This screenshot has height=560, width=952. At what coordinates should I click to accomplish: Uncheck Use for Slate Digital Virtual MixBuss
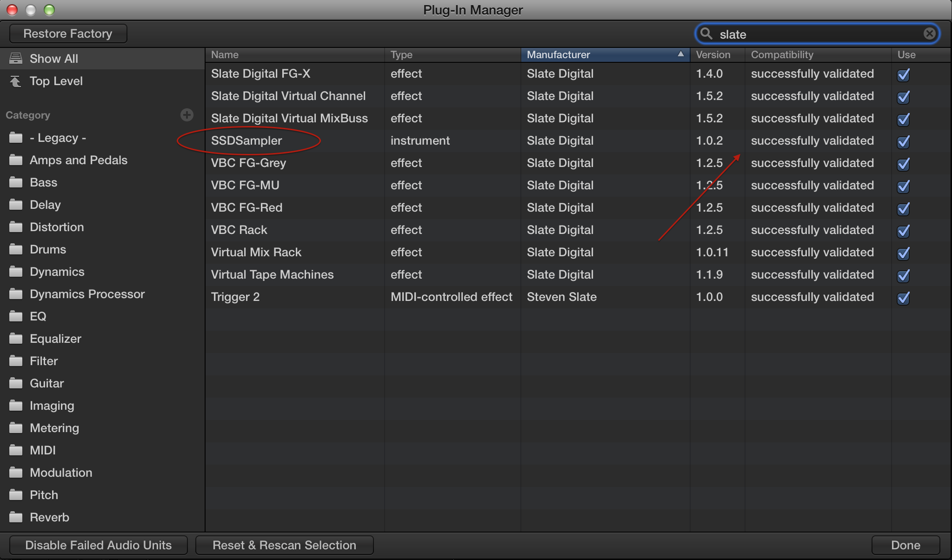903,119
